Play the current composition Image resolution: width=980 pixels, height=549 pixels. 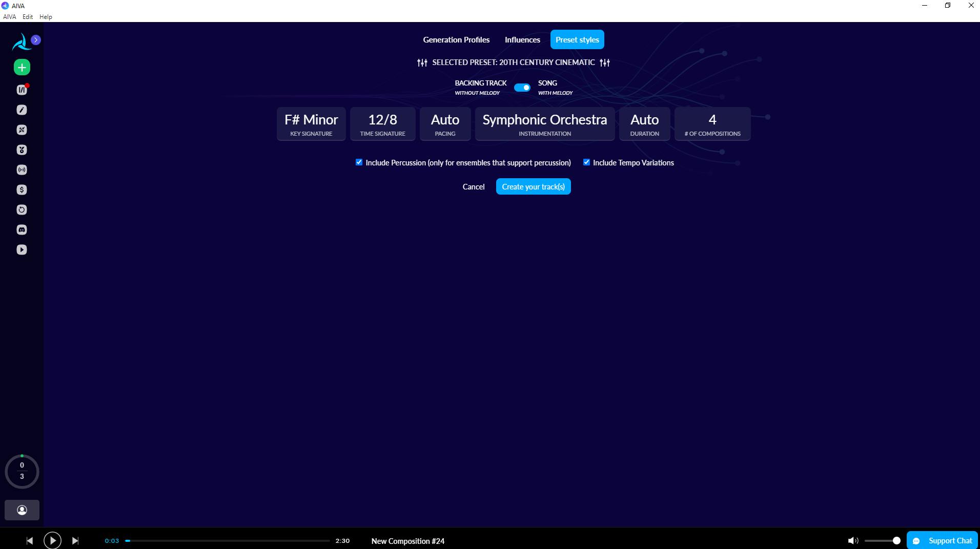52,540
